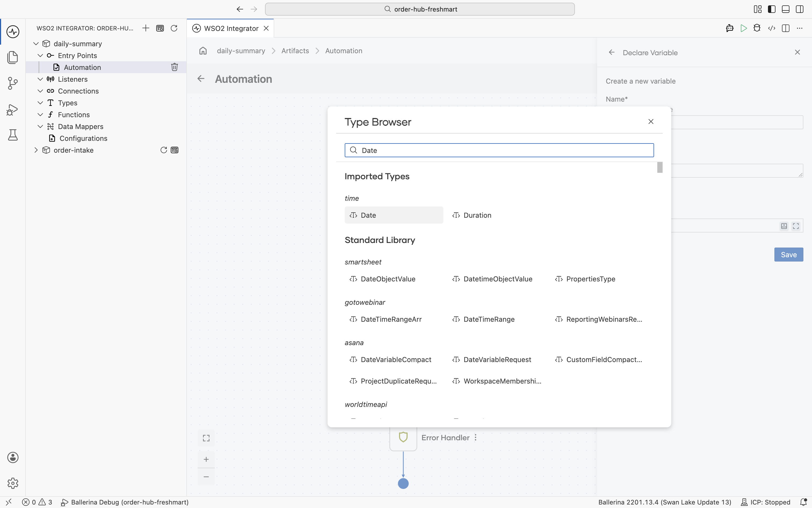Open the AI copilot chat icon in toolbar
The width and height of the screenshot is (812, 508).
click(730, 28)
